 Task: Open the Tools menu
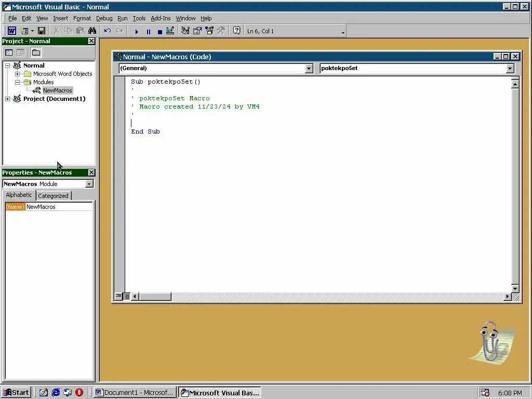139,18
